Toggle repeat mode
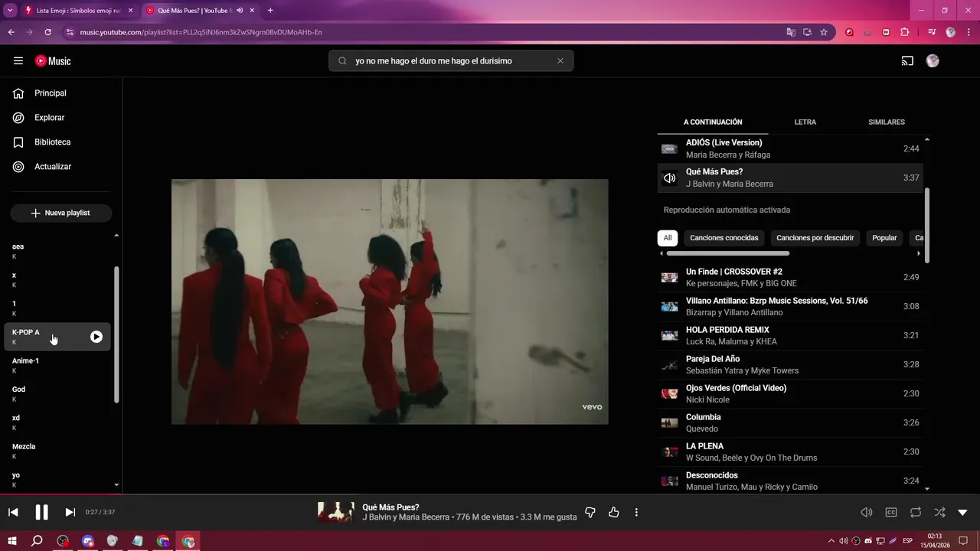980x551 pixels. pyautogui.click(x=916, y=512)
